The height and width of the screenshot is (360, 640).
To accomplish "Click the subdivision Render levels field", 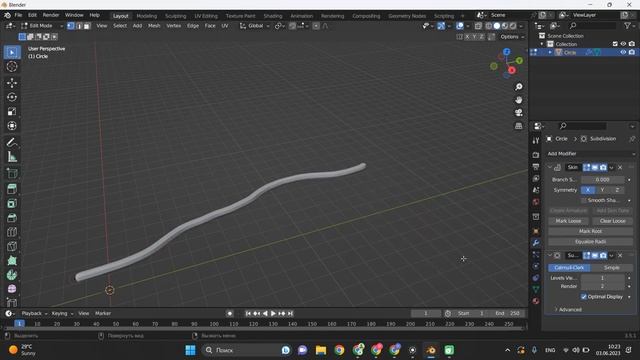I will tap(602, 287).
